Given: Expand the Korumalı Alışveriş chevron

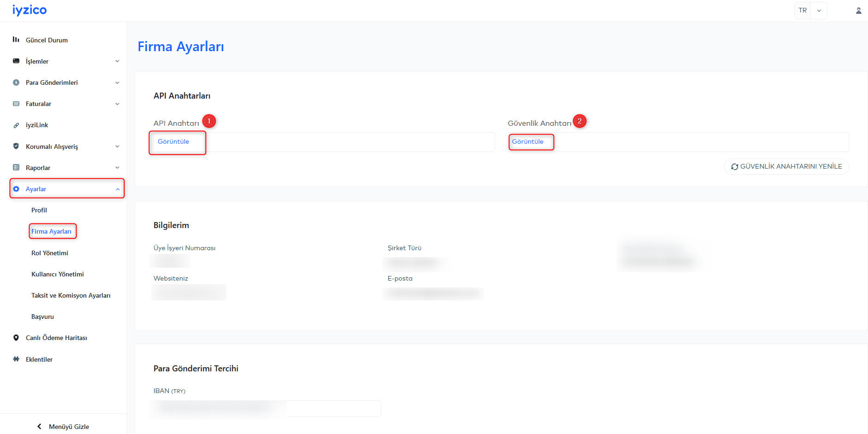Looking at the screenshot, I should [117, 147].
